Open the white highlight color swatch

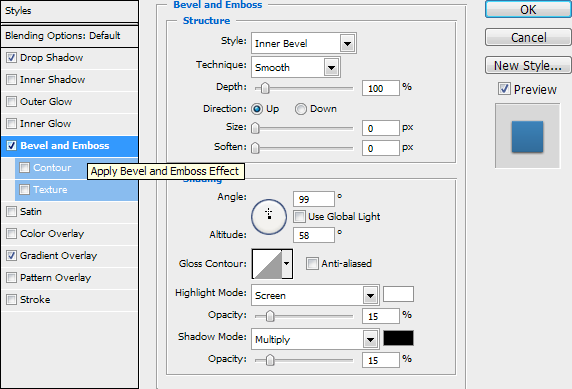(x=398, y=294)
